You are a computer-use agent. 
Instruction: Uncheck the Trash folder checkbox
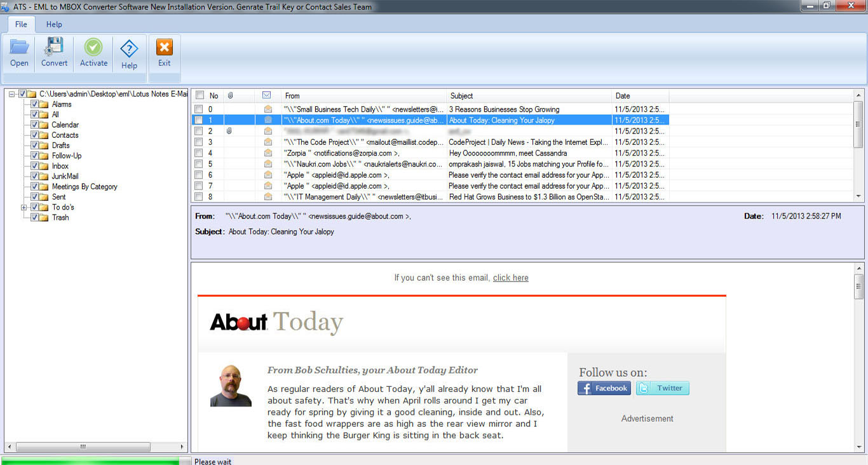35,217
